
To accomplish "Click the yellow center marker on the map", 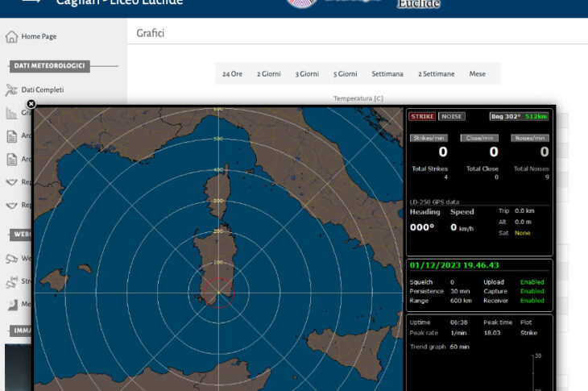I will point(218,293).
